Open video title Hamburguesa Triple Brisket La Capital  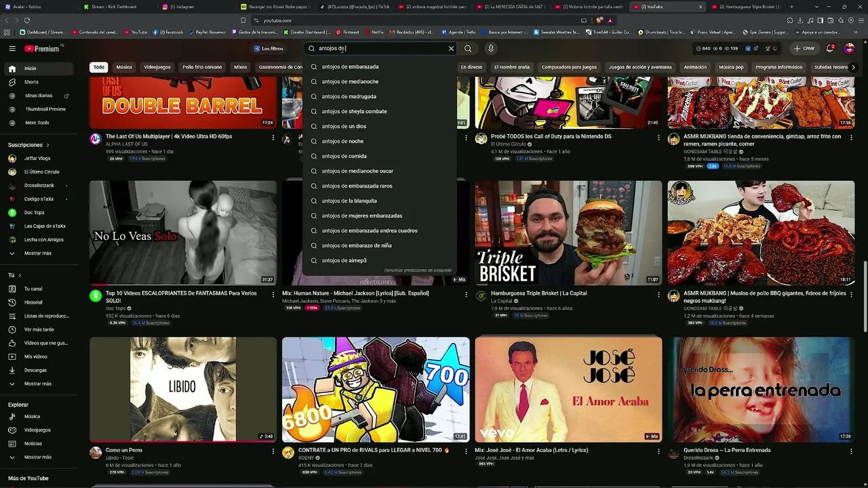(539, 293)
